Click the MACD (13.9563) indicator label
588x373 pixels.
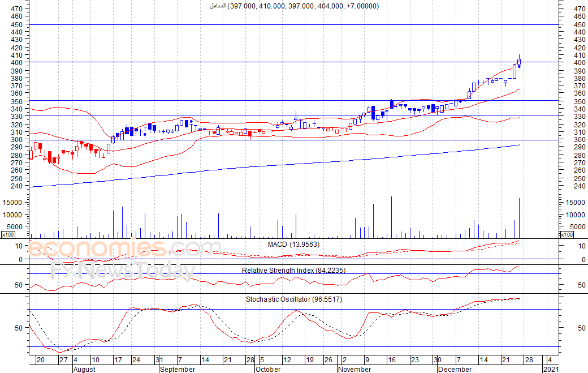293,245
